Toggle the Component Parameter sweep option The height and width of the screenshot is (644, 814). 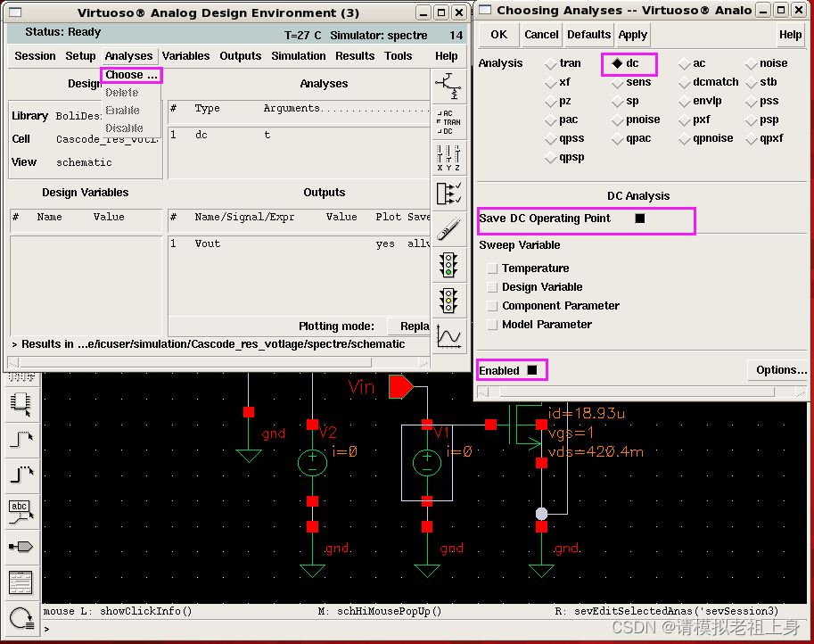[x=492, y=304]
